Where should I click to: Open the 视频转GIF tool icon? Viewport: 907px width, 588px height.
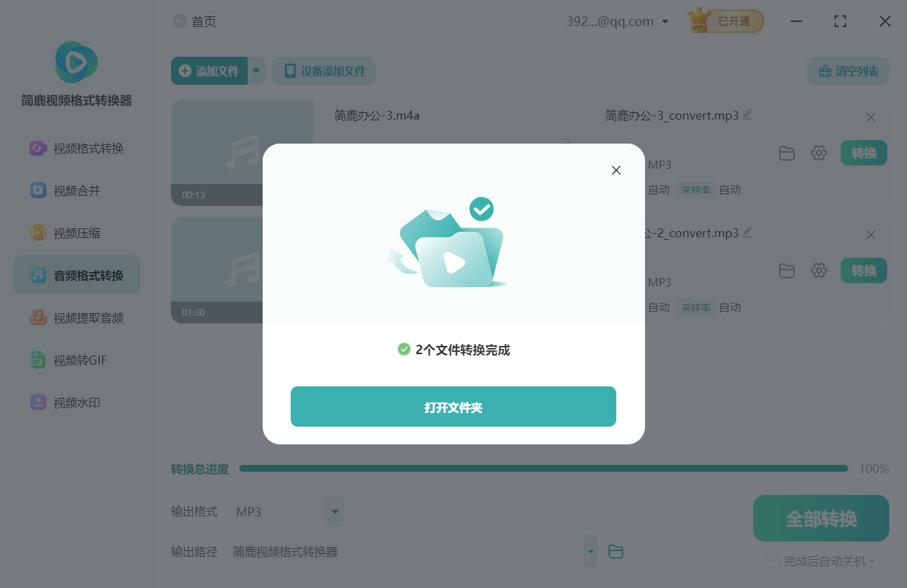pyautogui.click(x=38, y=360)
